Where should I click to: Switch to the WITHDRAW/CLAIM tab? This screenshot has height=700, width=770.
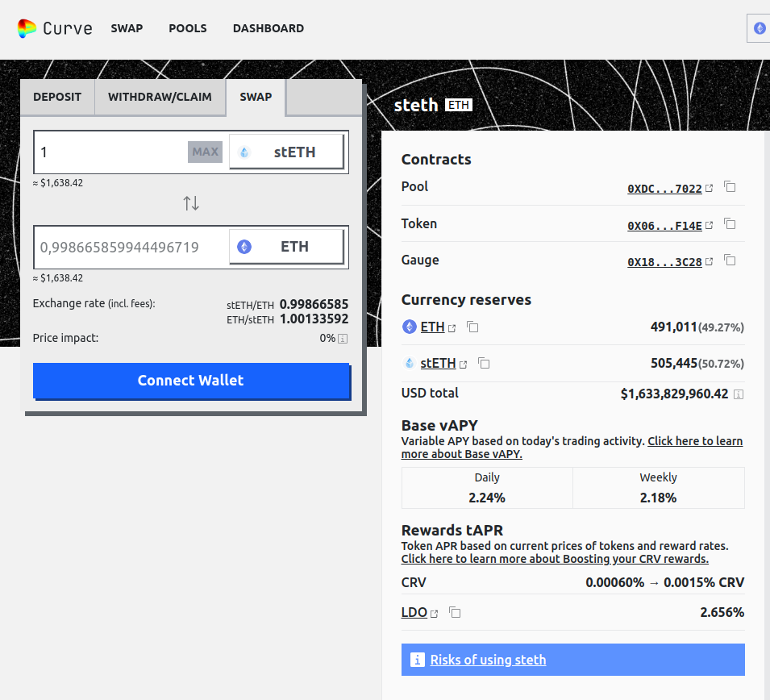click(160, 97)
